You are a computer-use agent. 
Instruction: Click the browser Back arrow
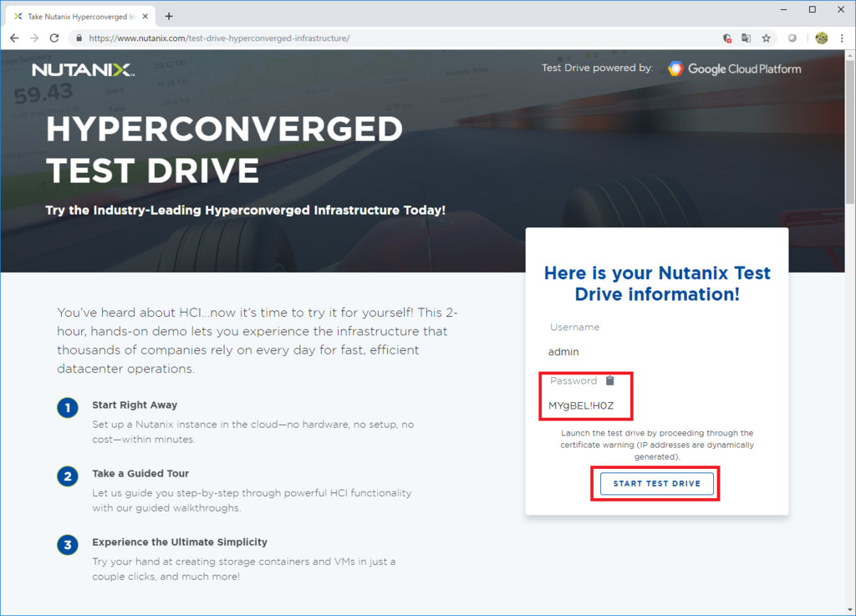[x=14, y=38]
